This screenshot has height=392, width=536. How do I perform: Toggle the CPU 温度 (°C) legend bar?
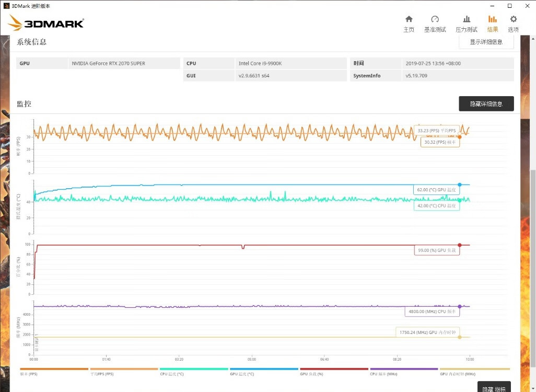[194, 369]
